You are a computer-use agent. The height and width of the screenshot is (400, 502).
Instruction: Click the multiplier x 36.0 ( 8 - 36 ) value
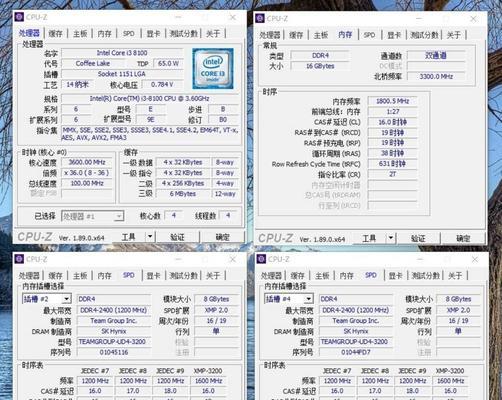(87, 173)
